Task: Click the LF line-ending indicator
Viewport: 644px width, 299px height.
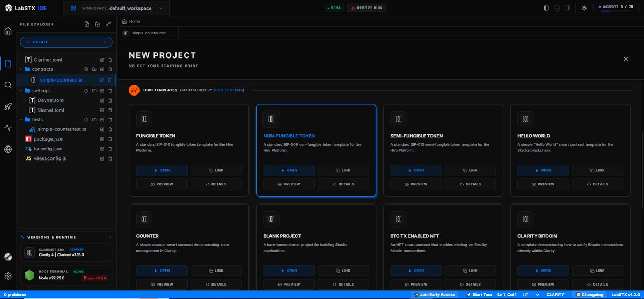Action: click(525, 295)
